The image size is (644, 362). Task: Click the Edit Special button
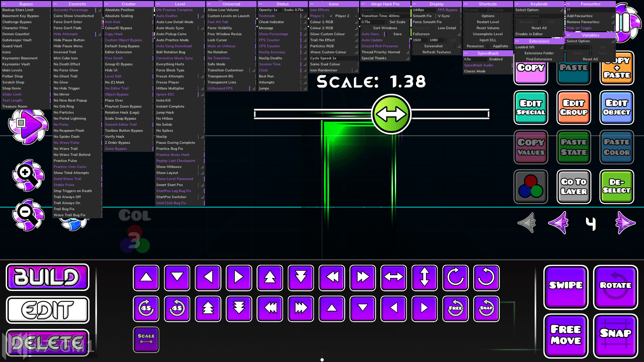[531, 108]
